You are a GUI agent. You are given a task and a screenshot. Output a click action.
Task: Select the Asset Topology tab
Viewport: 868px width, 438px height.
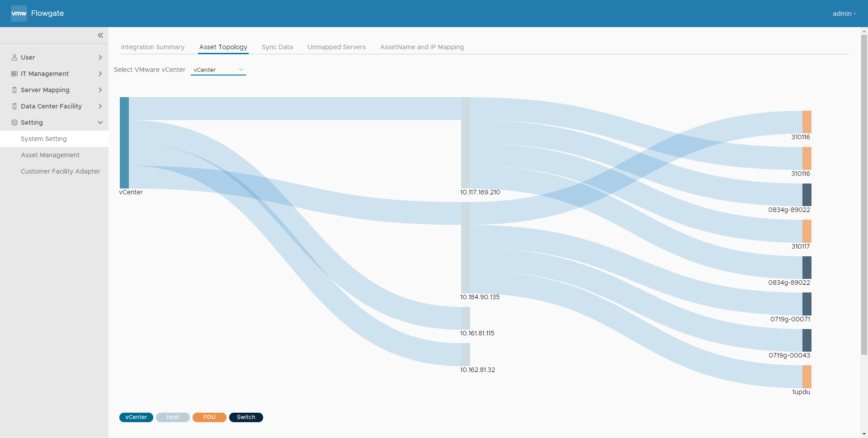coord(223,47)
